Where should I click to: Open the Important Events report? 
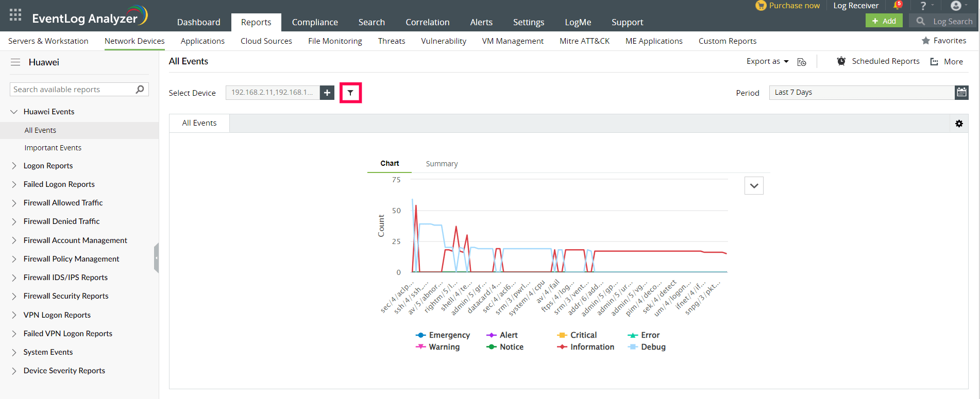(53, 148)
